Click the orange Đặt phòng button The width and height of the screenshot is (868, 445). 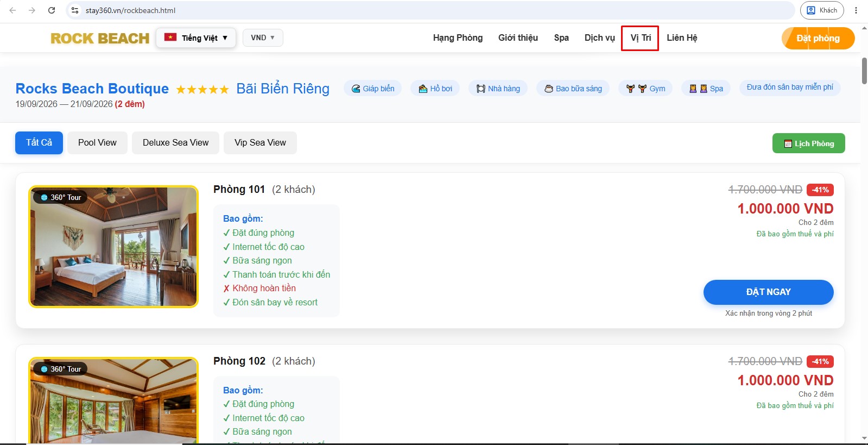pyautogui.click(x=818, y=38)
